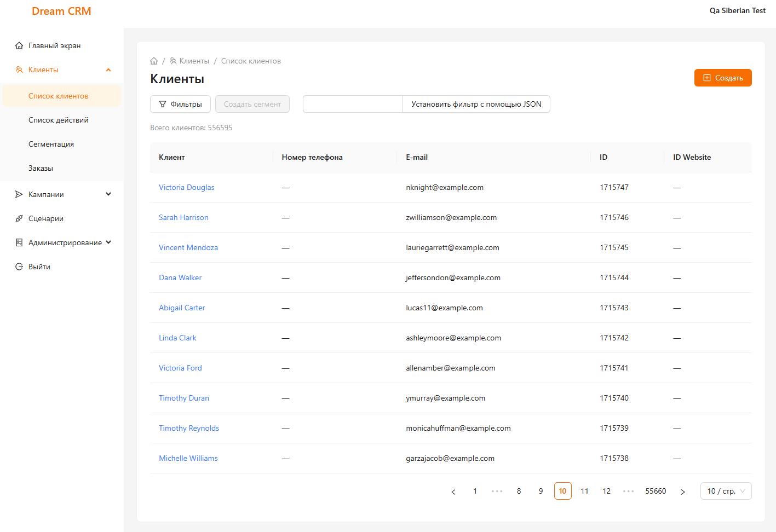This screenshot has width=776, height=532.
Task: Click the home icon in breadcrumb
Action: pos(154,61)
